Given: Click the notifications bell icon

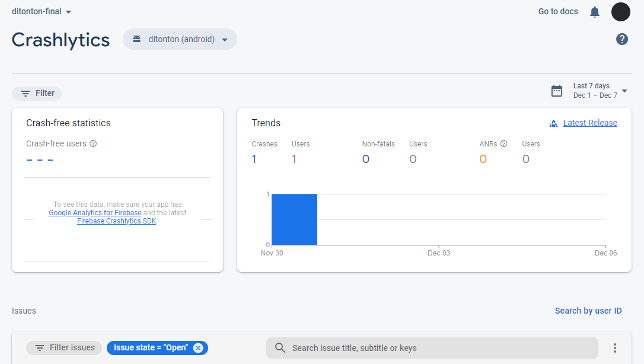Looking at the screenshot, I should pos(595,11).
